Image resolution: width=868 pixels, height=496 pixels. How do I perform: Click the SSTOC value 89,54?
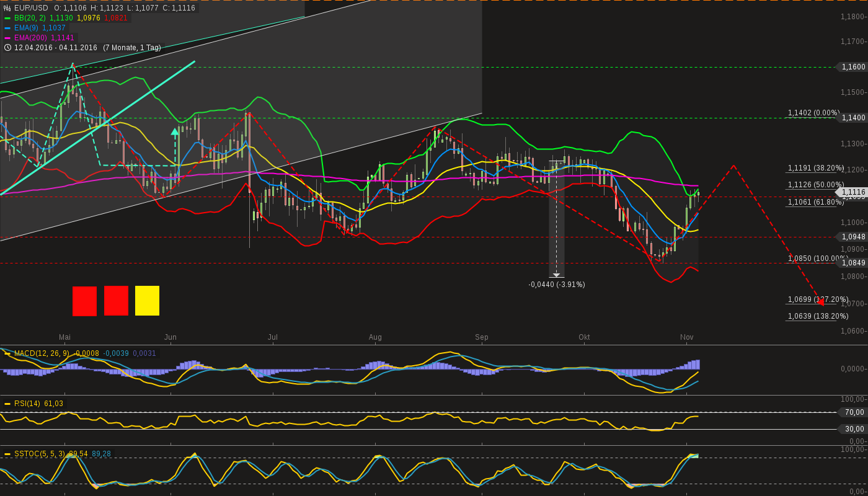click(77, 454)
